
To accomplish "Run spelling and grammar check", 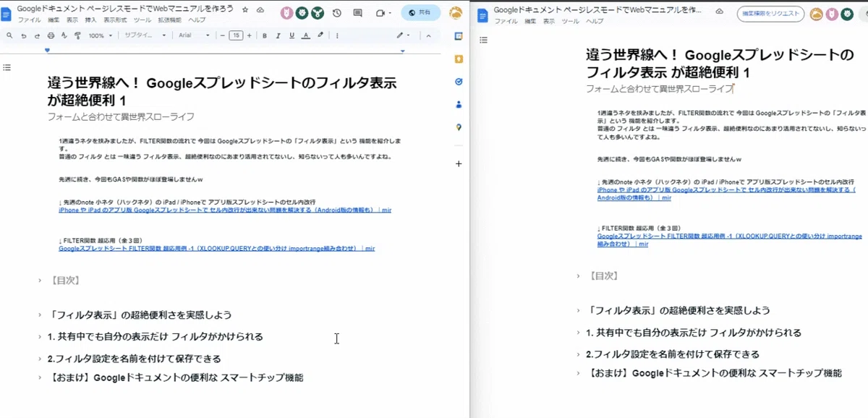I will click(64, 35).
